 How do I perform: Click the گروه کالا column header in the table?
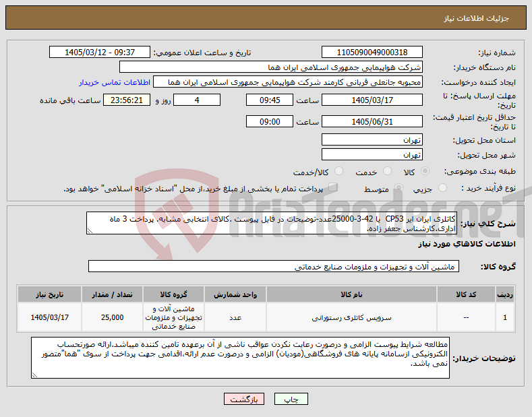(x=174, y=294)
